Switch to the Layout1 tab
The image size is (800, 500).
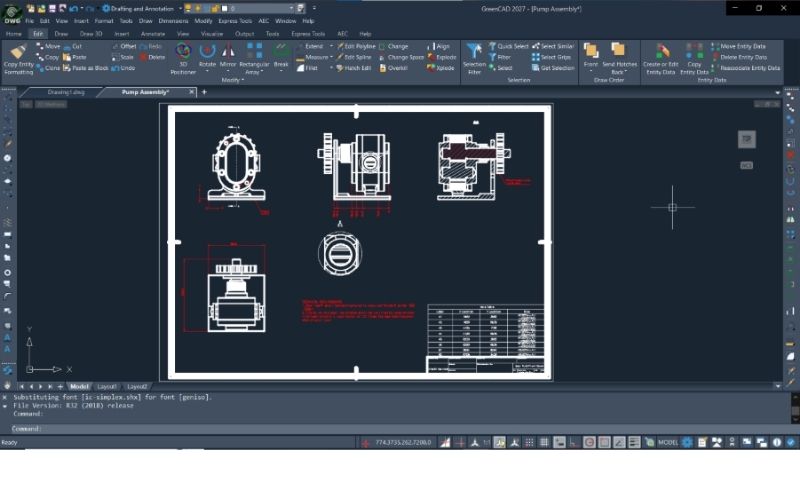tap(107, 387)
